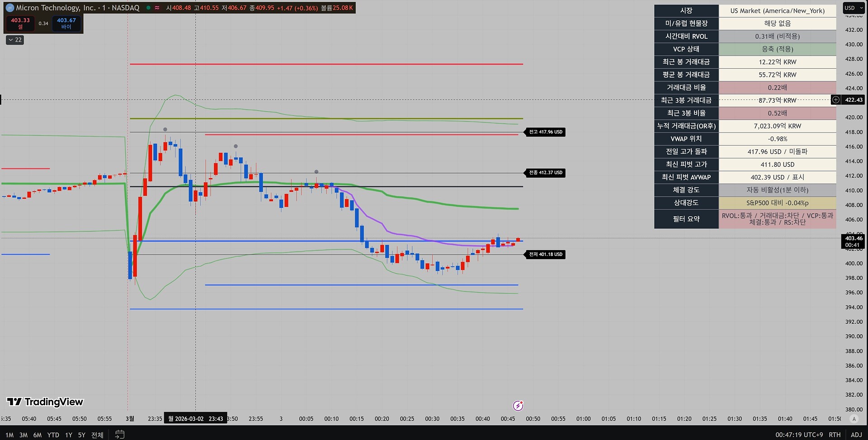The image size is (868, 440).
Task: Open the USD currency dropdown
Action: (x=854, y=8)
